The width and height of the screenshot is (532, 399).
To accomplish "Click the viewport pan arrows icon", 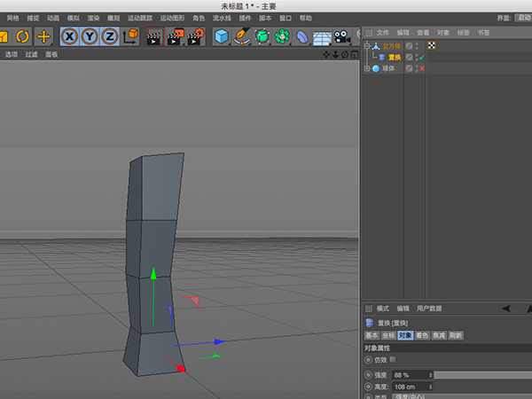I will [x=326, y=55].
